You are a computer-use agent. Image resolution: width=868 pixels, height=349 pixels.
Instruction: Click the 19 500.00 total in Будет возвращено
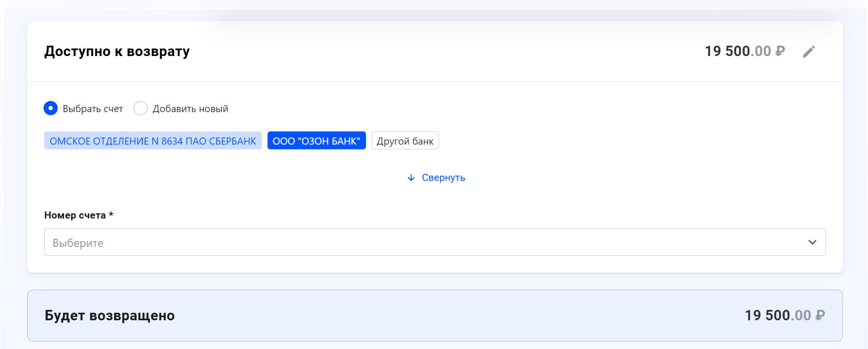tap(778, 316)
